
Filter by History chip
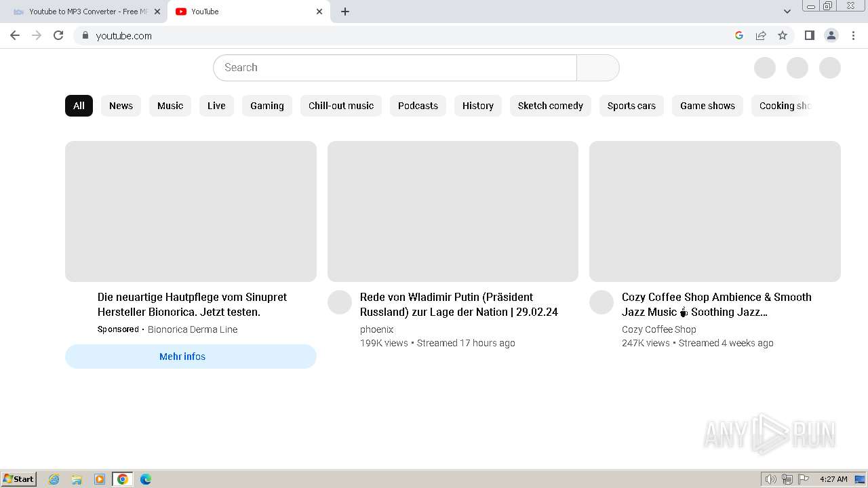pos(478,106)
